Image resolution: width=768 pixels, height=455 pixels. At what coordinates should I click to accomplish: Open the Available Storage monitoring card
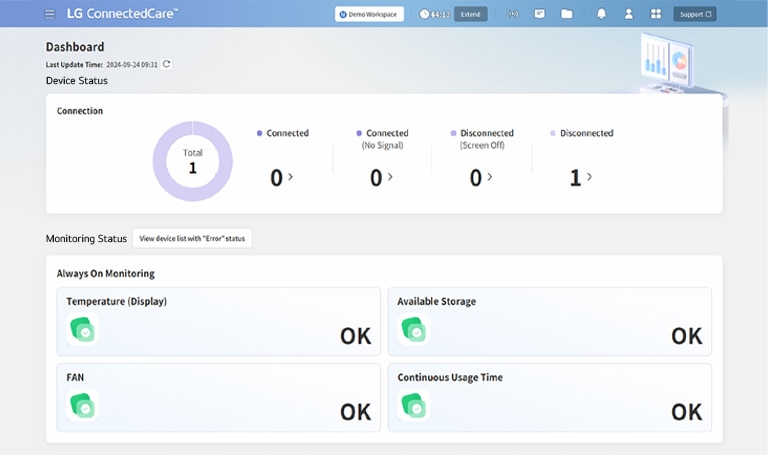tap(549, 319)
